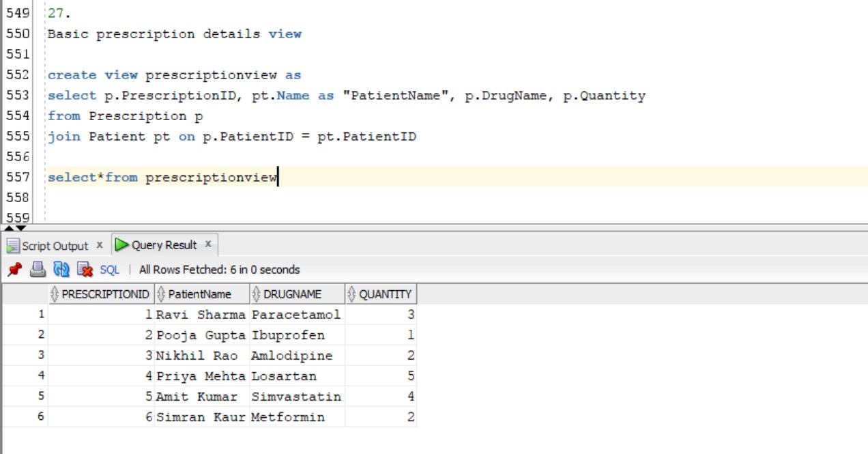Toggle ascending sort on PRESCRIPTIONID column

(x=54, y=294)
